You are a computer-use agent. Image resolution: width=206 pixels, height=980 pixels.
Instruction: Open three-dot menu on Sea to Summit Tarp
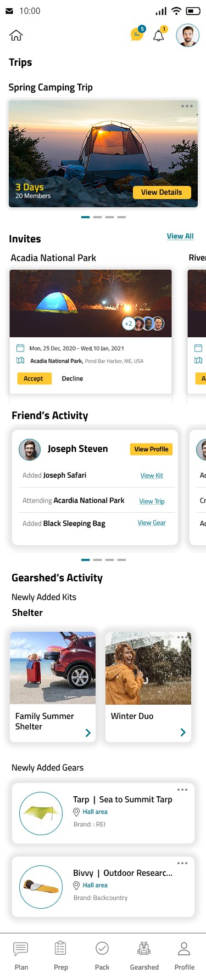pos(182,790)
